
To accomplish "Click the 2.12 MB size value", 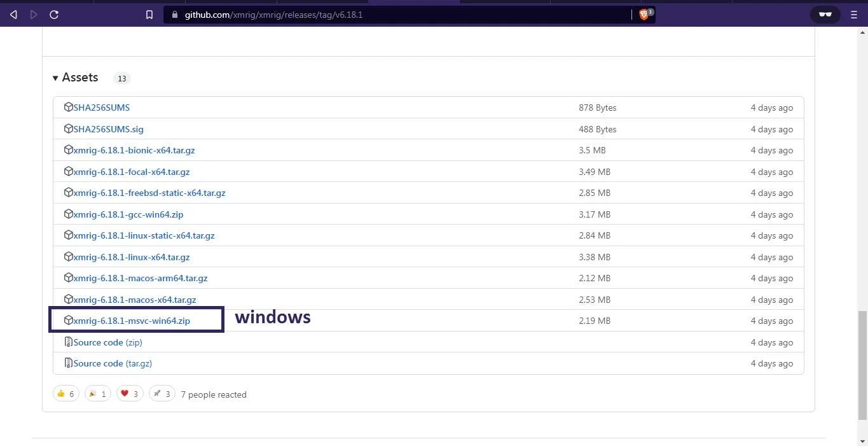I will 595,278.
